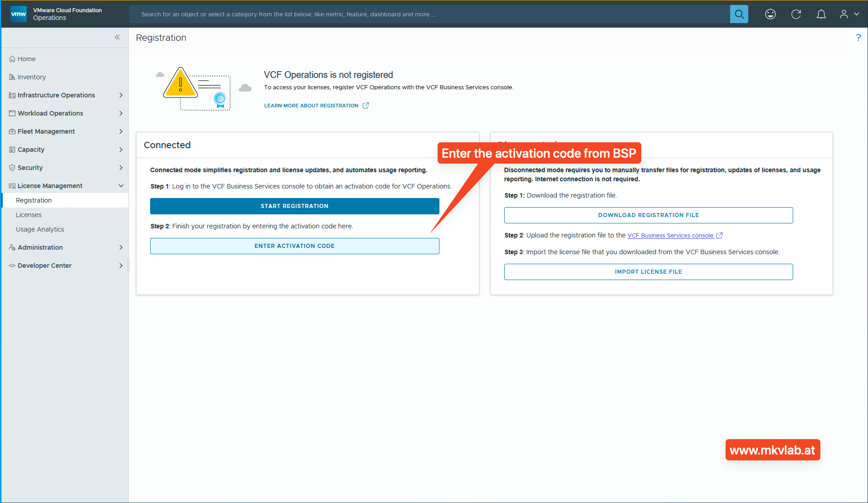
Task: Open the VCF Business Services console link
Action: coord(671,236)
